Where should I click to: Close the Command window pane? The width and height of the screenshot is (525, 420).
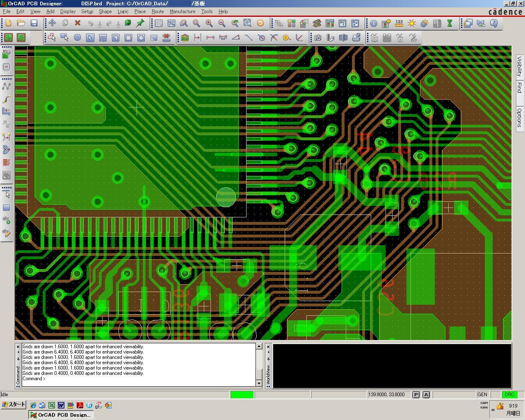tap(18, 347)
